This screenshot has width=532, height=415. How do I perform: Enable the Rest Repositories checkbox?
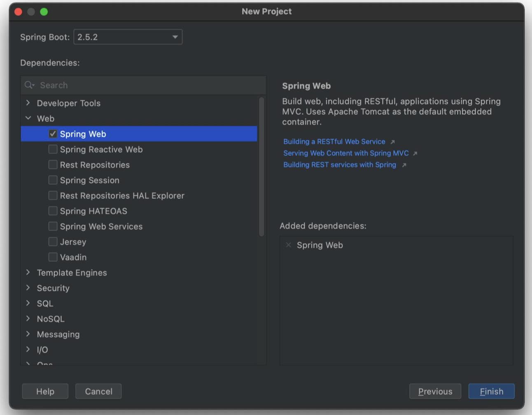pos(53,165)
